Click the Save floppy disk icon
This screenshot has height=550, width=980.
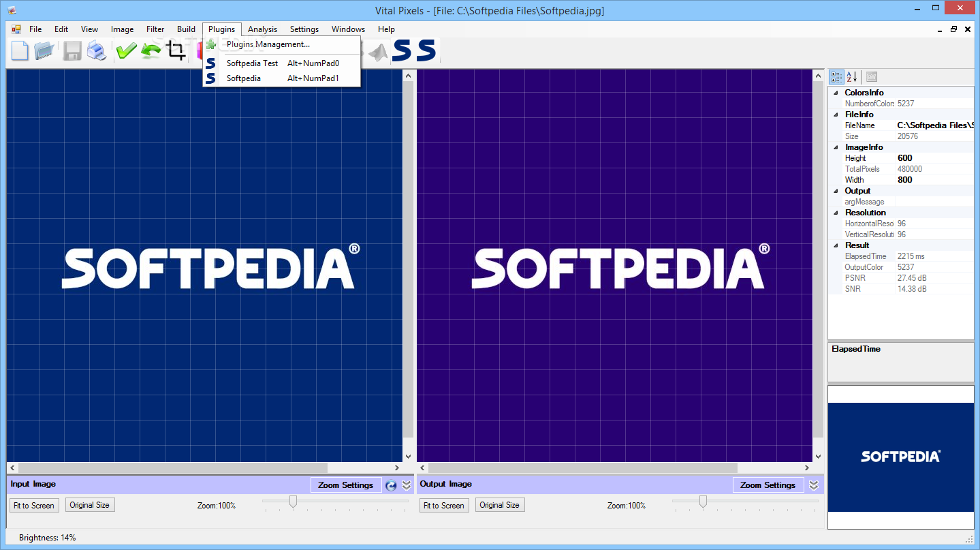[72, 51]
